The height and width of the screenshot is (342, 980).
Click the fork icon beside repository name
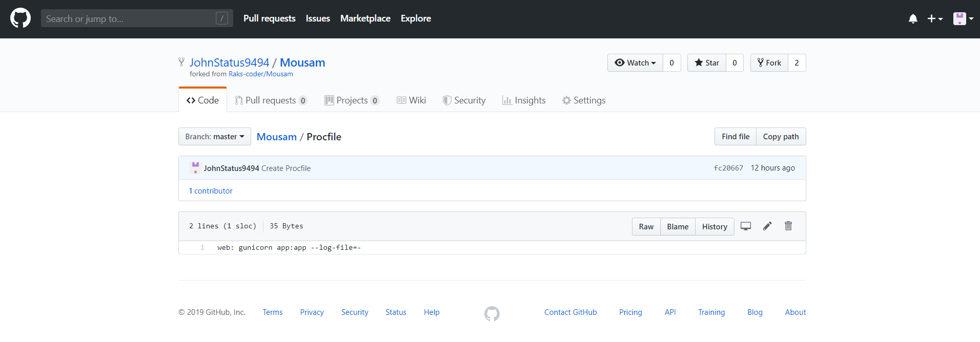coord(181,62)
